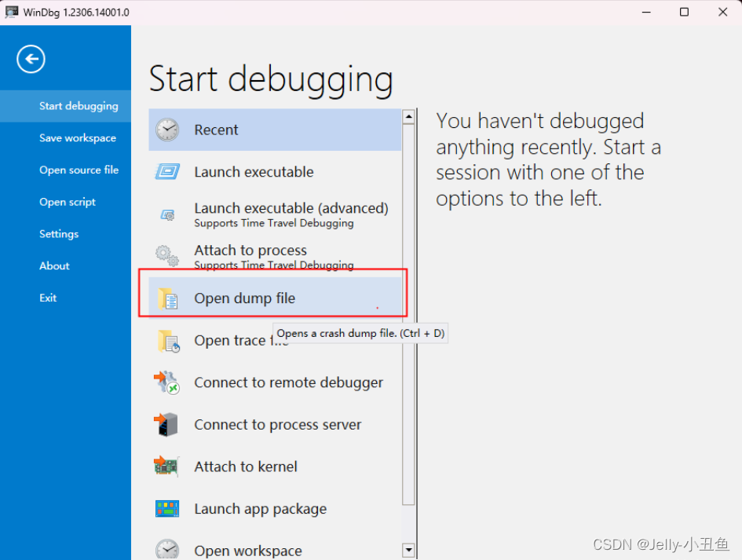Click the Launch executable window icon
Image resolution: width=742 pixels, height=560 pixels.
point(167,171)
